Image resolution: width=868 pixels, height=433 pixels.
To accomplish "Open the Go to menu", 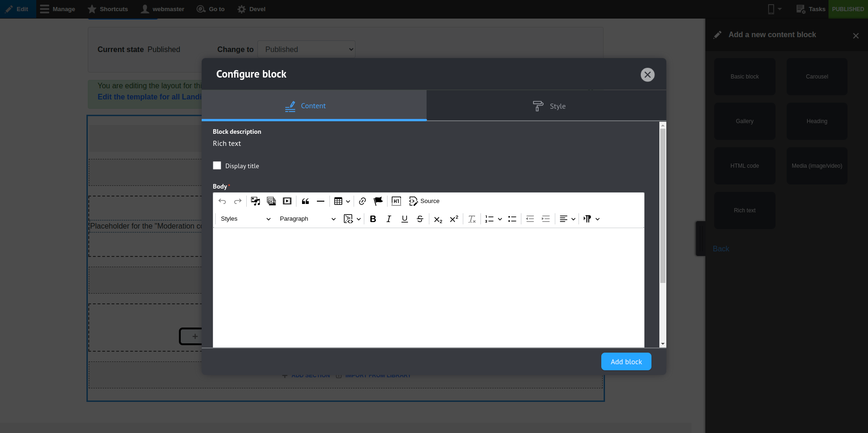I will click(210, 9).
